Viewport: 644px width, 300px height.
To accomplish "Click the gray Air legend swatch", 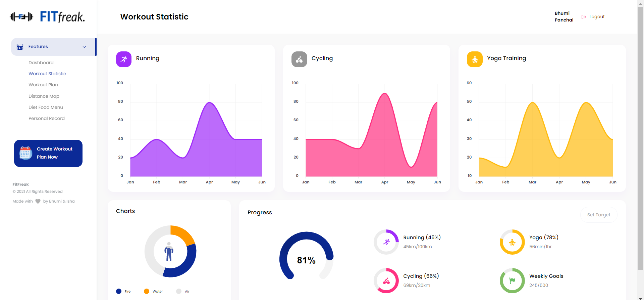I will [x=179, y=291].
